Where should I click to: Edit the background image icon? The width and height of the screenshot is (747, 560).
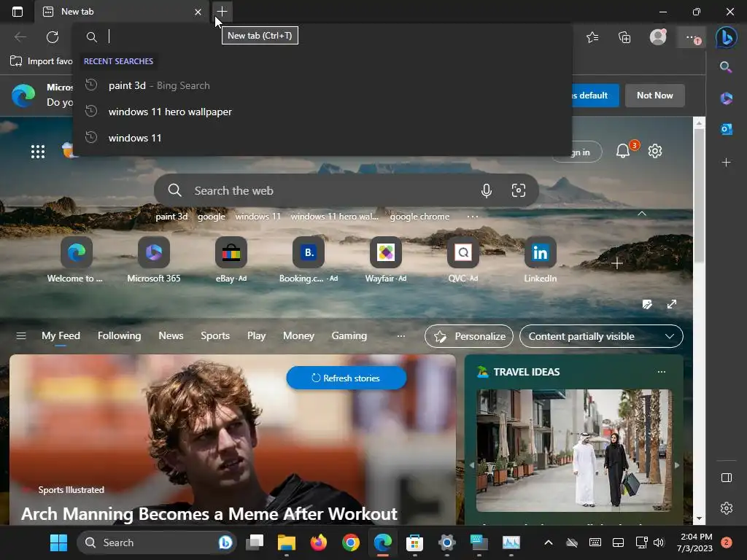pos(647,304)
